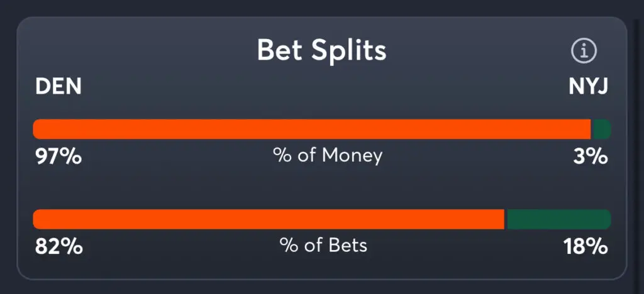Click the dark background below the card
The width and height of the screenshot is (644, 294).
[x=322, y=288]
